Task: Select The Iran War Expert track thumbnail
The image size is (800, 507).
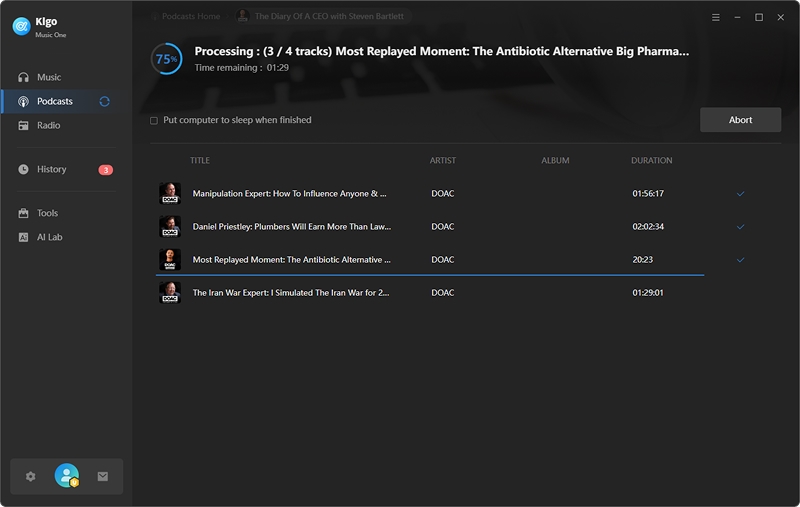Action: [x=170, y=293]
